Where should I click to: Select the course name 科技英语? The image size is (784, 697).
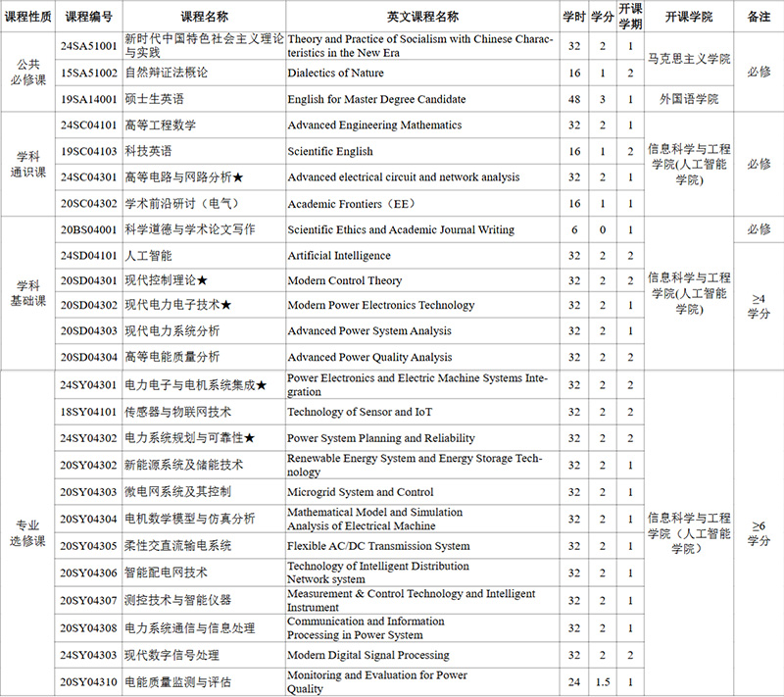pos(148,151)
